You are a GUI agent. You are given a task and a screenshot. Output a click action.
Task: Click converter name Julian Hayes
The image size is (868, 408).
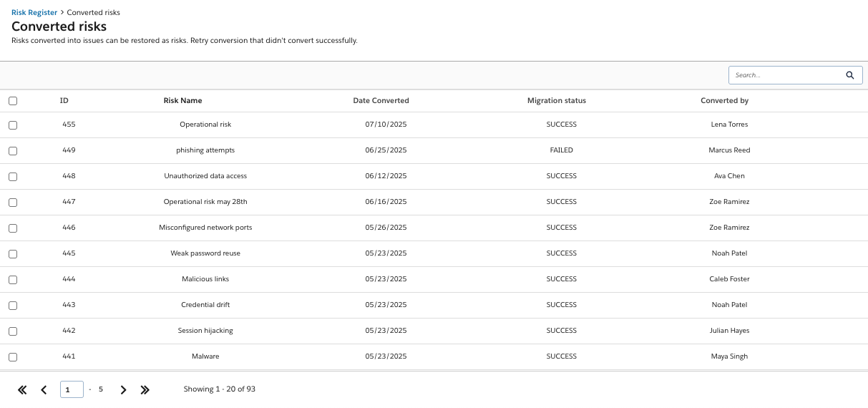click(729, 331)
